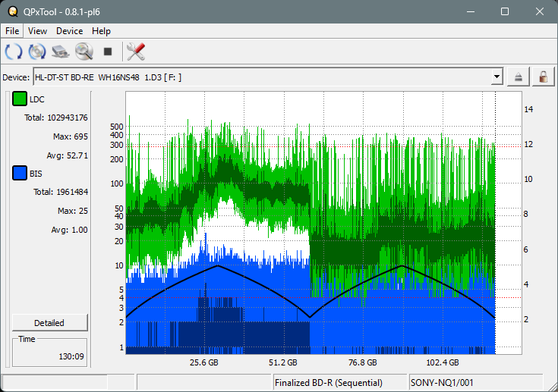
Task: Click the resize grip in bottom corner
Action: pos(552,387)
